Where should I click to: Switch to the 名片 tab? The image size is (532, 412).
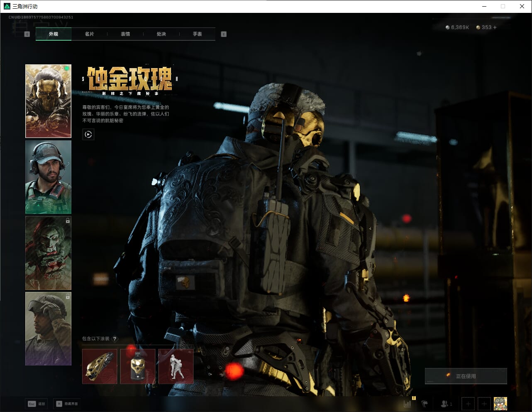coord(89,34)
